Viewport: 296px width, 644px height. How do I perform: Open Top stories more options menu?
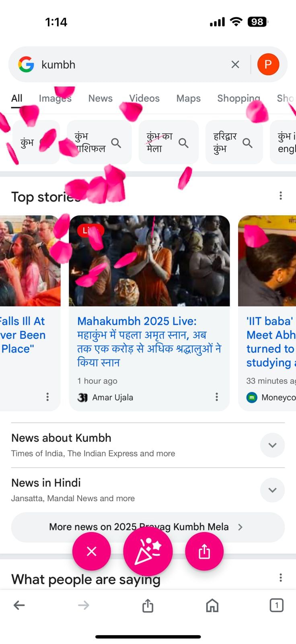tap(281, 196)
